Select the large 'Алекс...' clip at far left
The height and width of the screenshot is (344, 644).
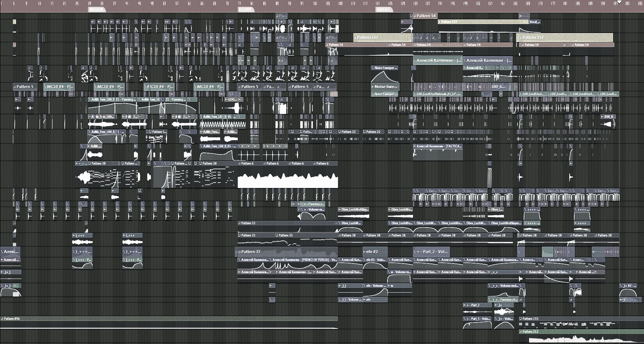click(x=10, y=252)
